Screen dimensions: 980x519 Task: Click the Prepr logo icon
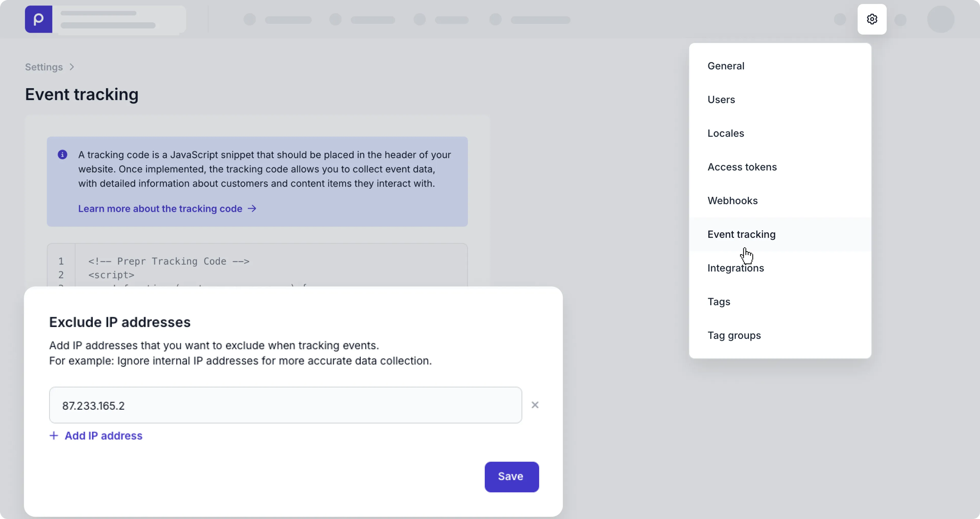39,19
